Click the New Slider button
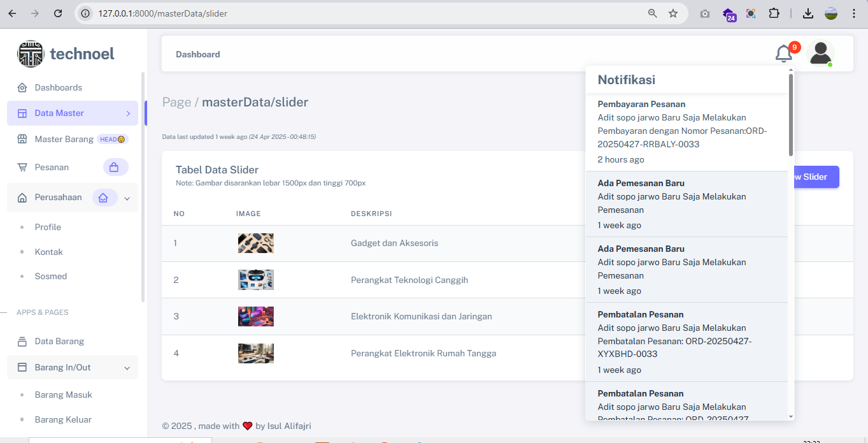 (x=813, y=177)
